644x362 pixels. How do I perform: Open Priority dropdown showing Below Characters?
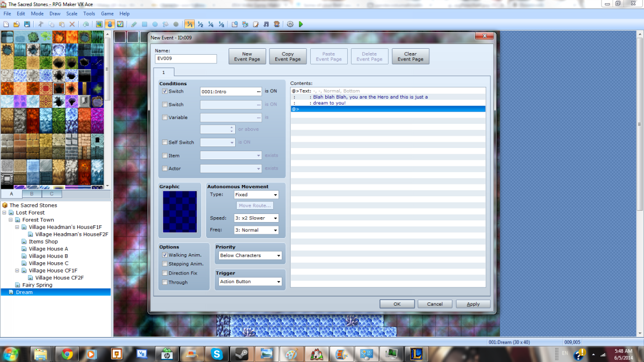pyautogui.click(x=250, y=255)
